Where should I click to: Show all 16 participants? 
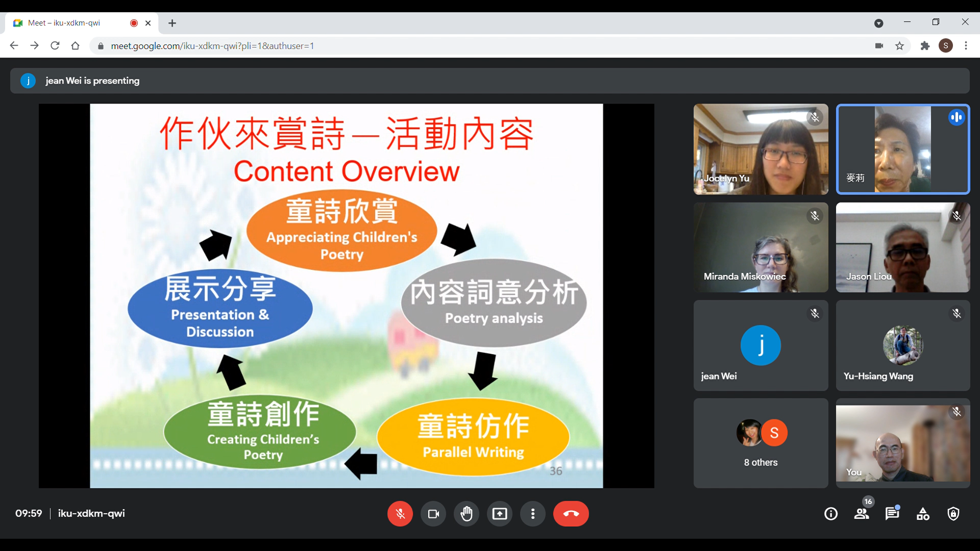click(x=862, y=514)
